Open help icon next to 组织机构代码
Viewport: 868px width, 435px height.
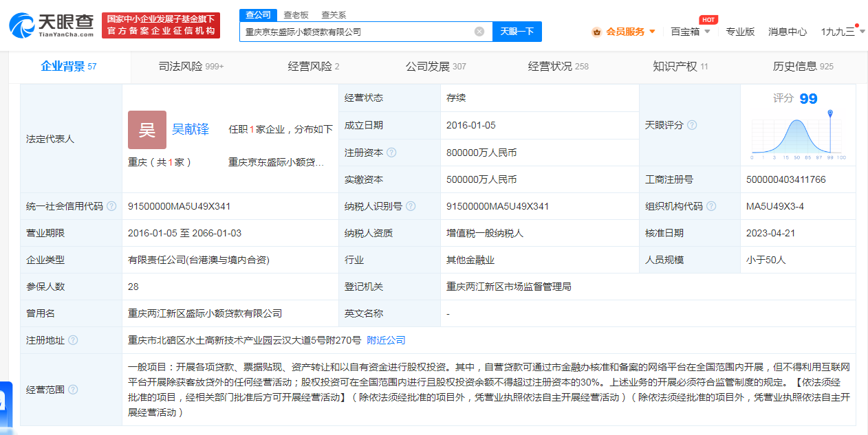tap(711, 206)
